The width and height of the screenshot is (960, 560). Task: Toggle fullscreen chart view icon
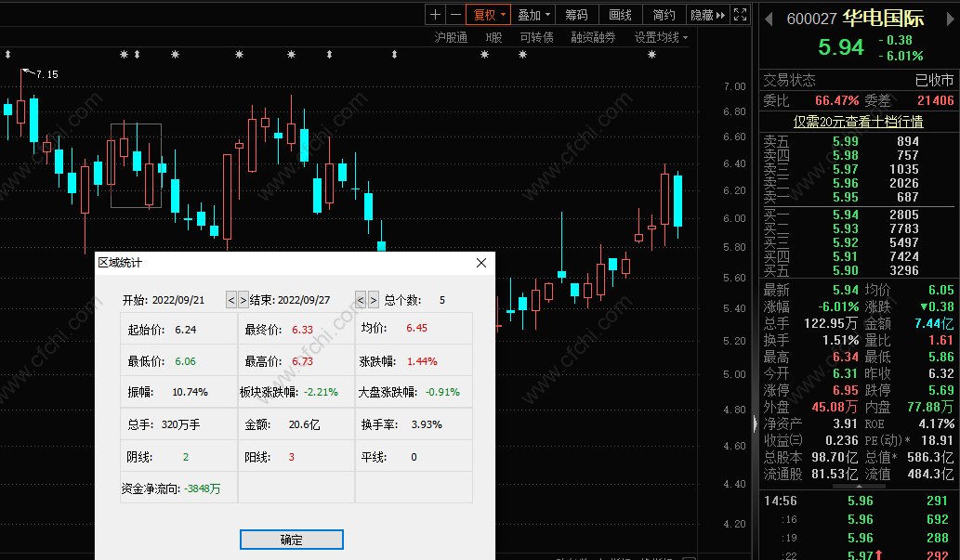740,15
